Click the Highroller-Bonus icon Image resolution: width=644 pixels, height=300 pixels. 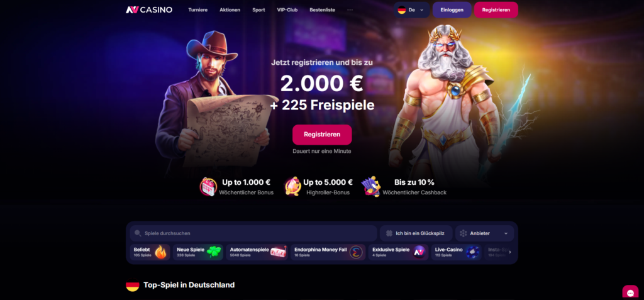click(292, 187)
